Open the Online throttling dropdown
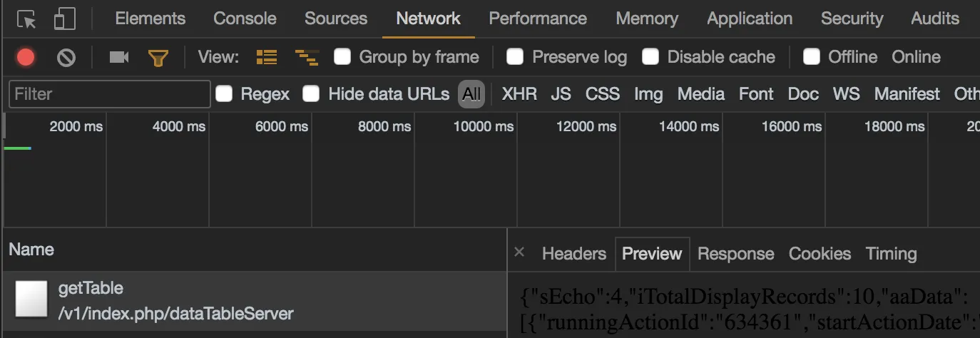The height and width of the screenshot is (338, 980). [x=916, y=57]
